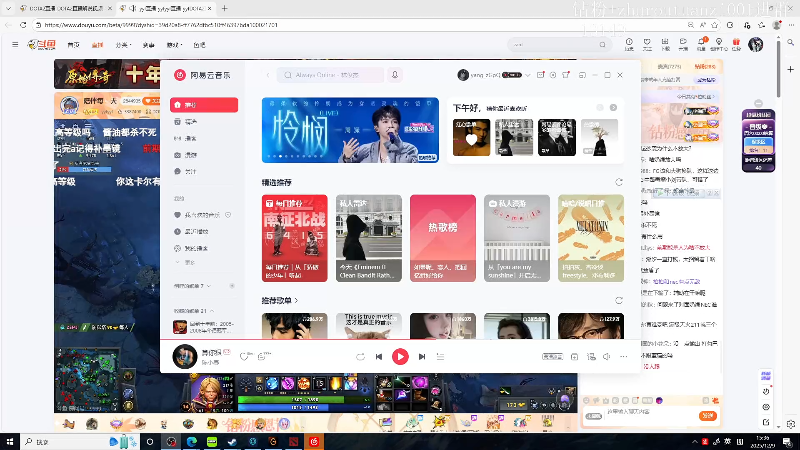Select the 播客 item in NetEase sidebar
This screenshot has height=450, width=800.
(x=204, y=138)
